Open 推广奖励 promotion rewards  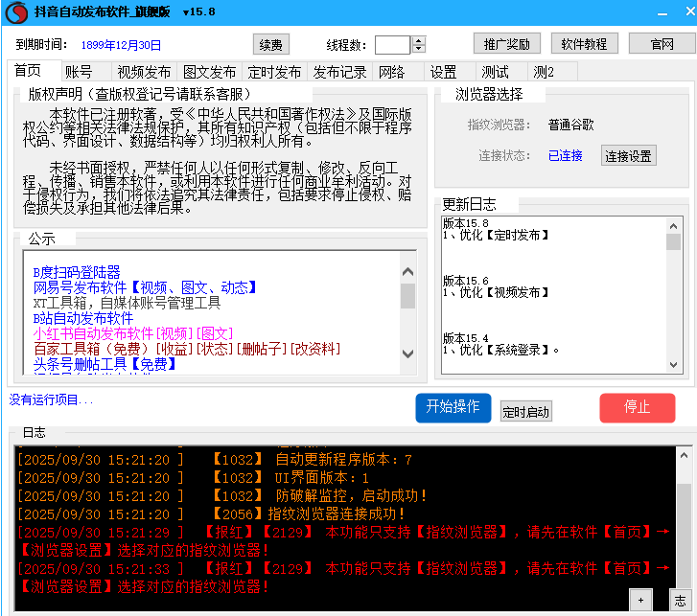tap(507, 43)
